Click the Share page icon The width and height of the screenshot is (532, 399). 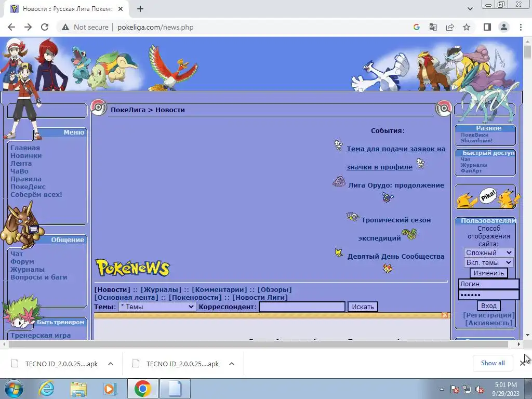click(450, 27)
